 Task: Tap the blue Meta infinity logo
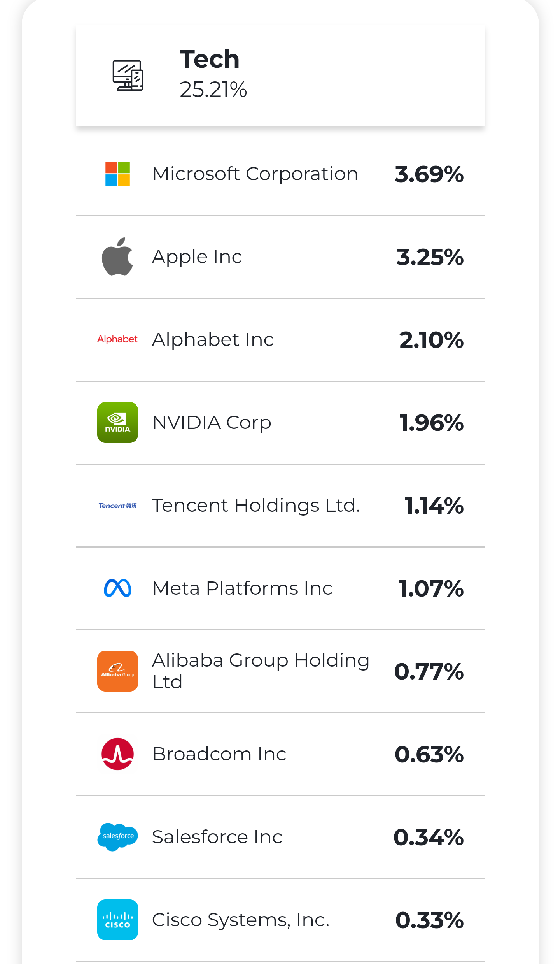click(117, 588)
